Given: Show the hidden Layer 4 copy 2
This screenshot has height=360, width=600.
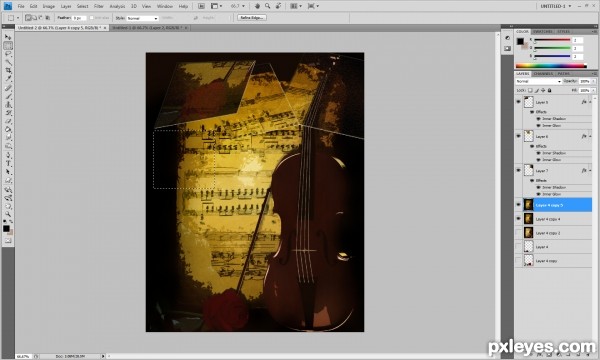Looking at the screenshot, I should pos(518,233).
